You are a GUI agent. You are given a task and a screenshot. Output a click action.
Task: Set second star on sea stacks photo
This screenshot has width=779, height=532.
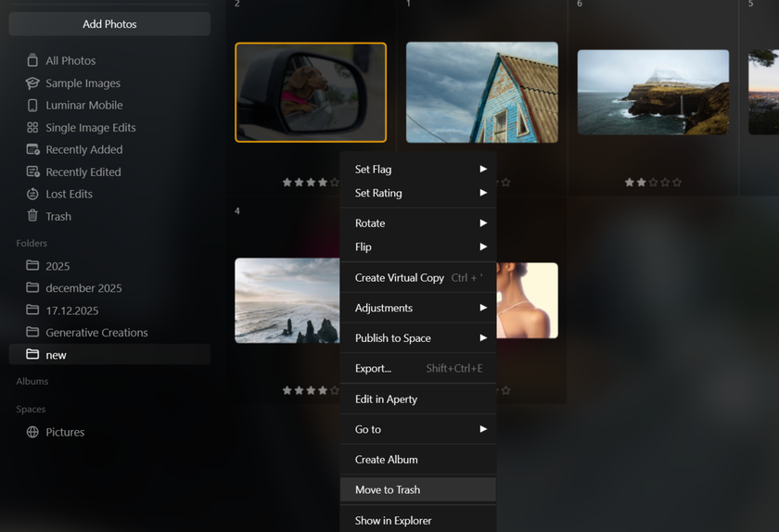coord(299,391)
